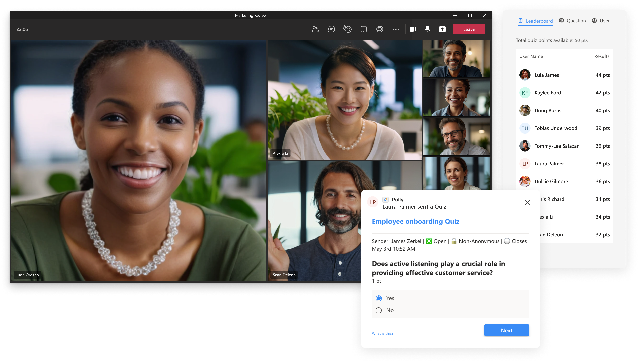
Task: Click the video camera toggle icon
Action: point(412,29)
